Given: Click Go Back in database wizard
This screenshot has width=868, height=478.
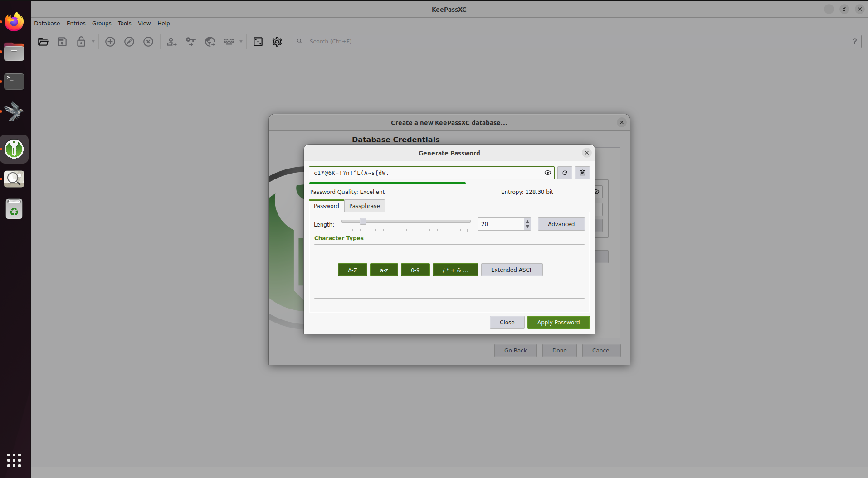Looking at the screenshot, I should 516,350.
